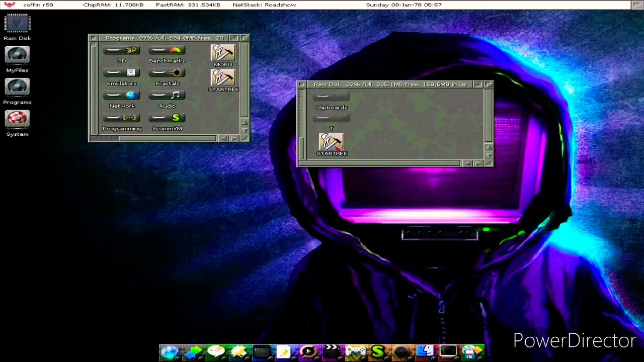Click Ram Disk window left scroll arrow
This screenshot has height=362, width=644.
click(467, 163)
